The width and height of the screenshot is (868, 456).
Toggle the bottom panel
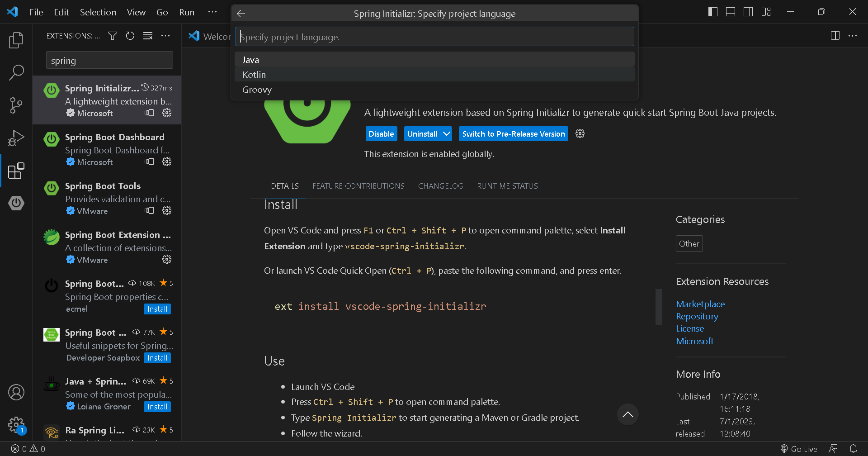[x=731, y=12]
